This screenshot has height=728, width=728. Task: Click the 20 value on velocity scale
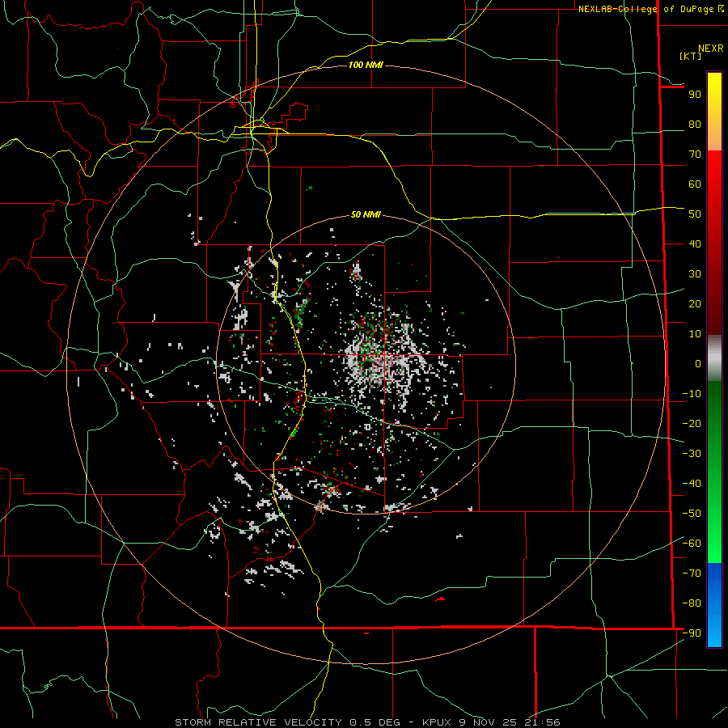[695, 303]
